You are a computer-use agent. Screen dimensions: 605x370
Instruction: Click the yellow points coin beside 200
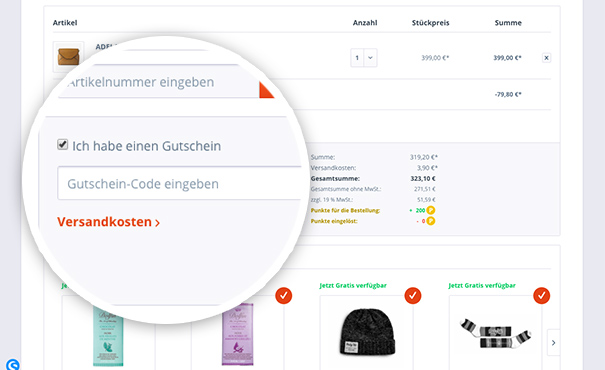click(x=431, y=210)
